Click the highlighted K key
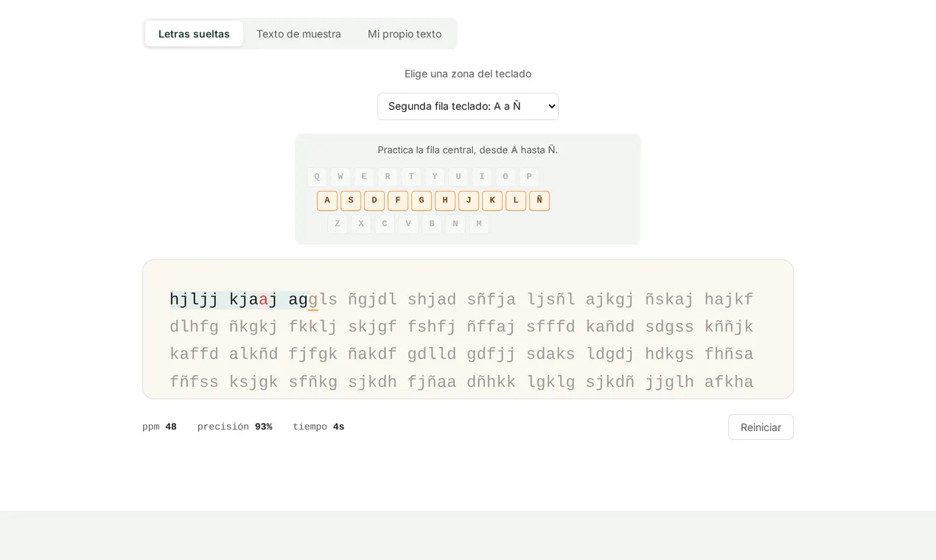Viewport: 936px width, 560px height. pos(492,200)
